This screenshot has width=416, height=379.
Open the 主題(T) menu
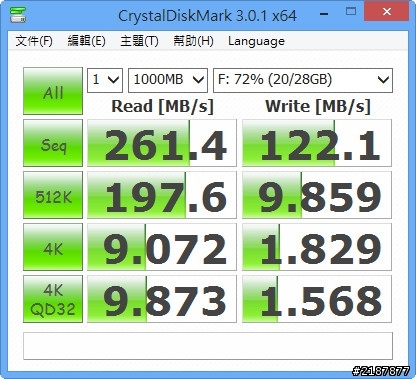(139, 41)
